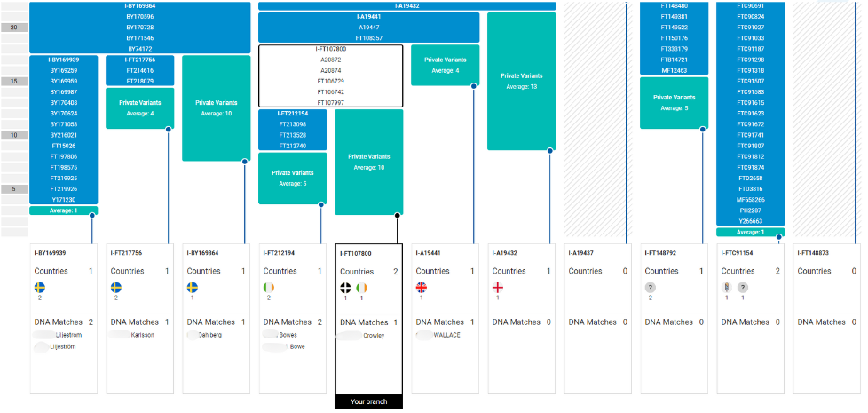The height and width of the screenshot is (413, 868).
Task: Click SNP BY74172
Action: pos(140,49)
